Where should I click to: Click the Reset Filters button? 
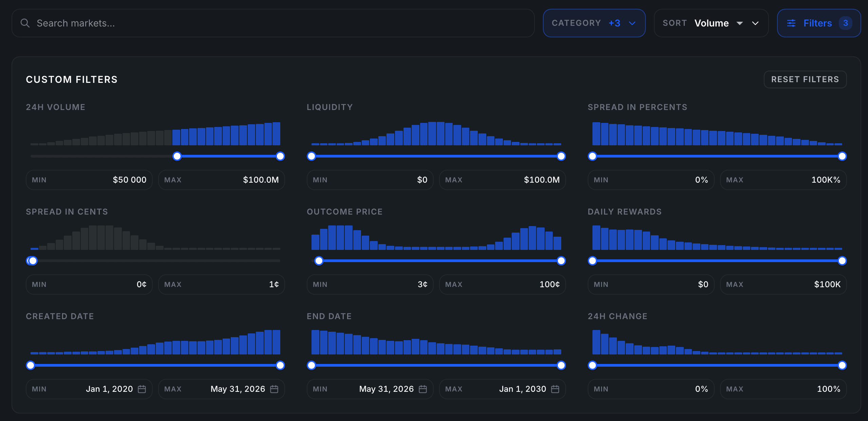pyautogui.click(x=805, y=79)
